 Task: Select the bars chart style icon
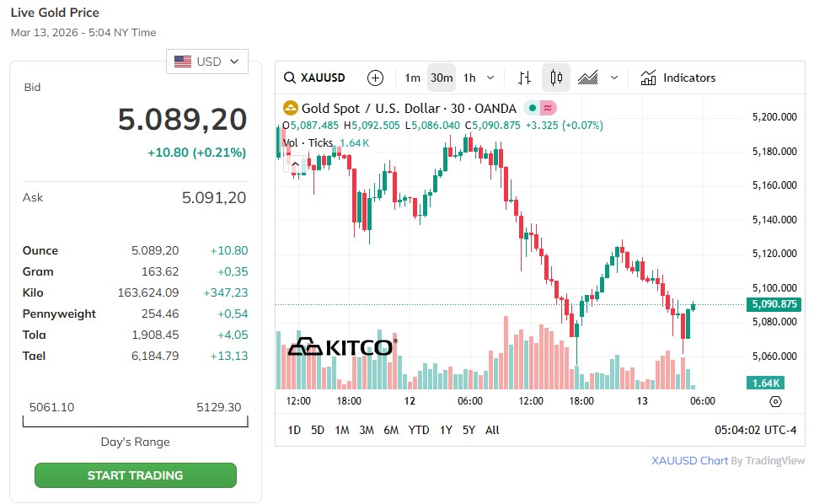(x=524, y=78)
